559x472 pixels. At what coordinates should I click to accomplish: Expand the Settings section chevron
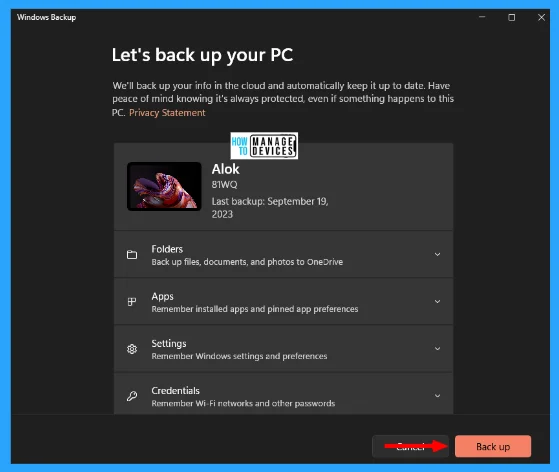[437, 349]
